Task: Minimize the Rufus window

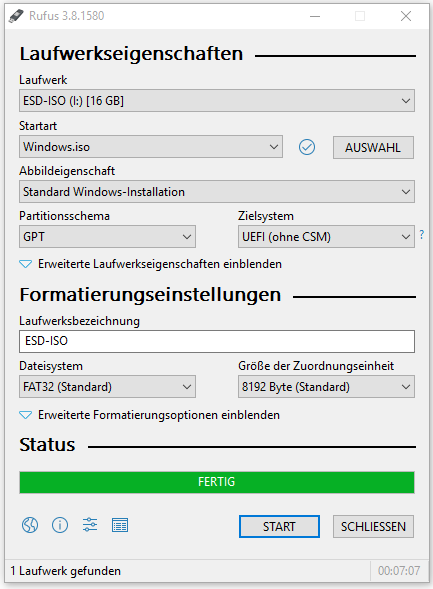Action: (x=315, y=16)
